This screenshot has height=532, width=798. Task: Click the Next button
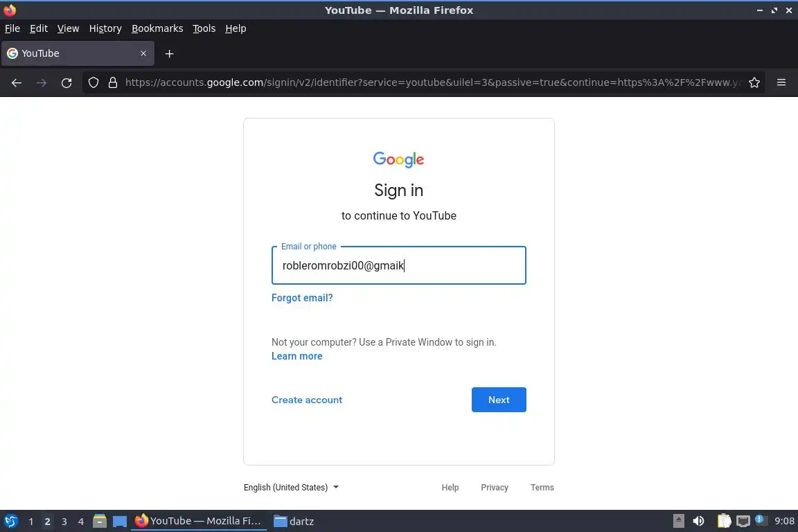pyautogui.click(x=499, y=400)
